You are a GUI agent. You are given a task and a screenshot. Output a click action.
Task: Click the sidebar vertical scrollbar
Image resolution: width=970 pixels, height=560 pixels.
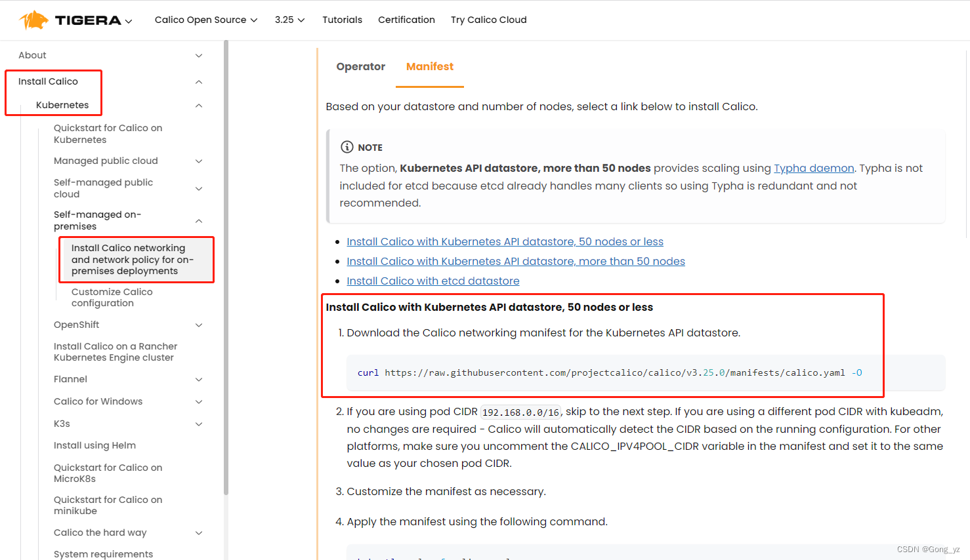tap(226, 268)
